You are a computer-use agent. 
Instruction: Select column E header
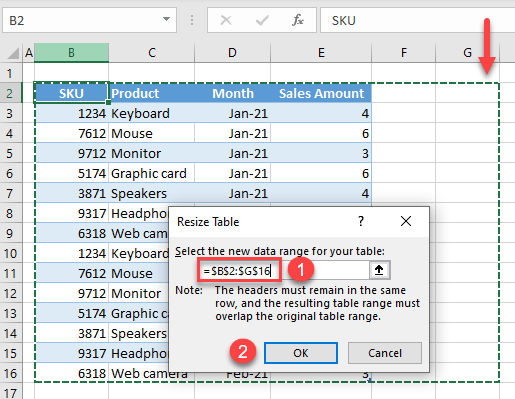click(321, 53)
